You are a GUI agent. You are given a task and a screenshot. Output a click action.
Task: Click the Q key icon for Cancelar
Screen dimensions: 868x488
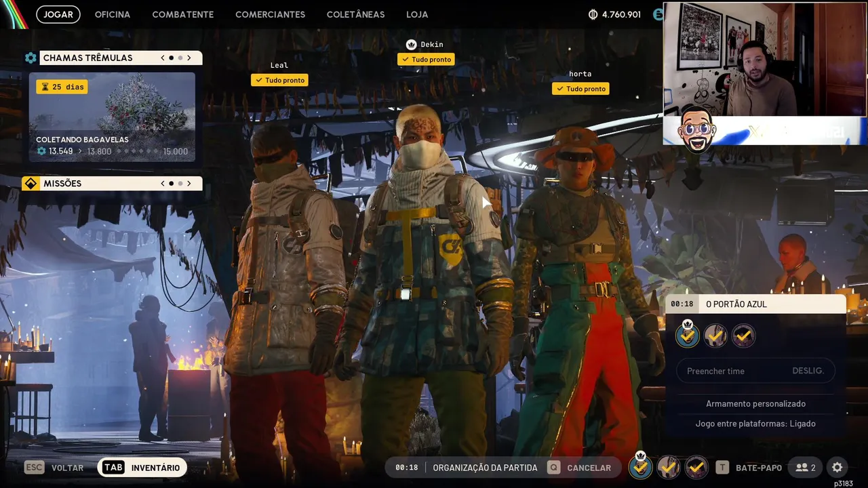(x=554, y=468)
